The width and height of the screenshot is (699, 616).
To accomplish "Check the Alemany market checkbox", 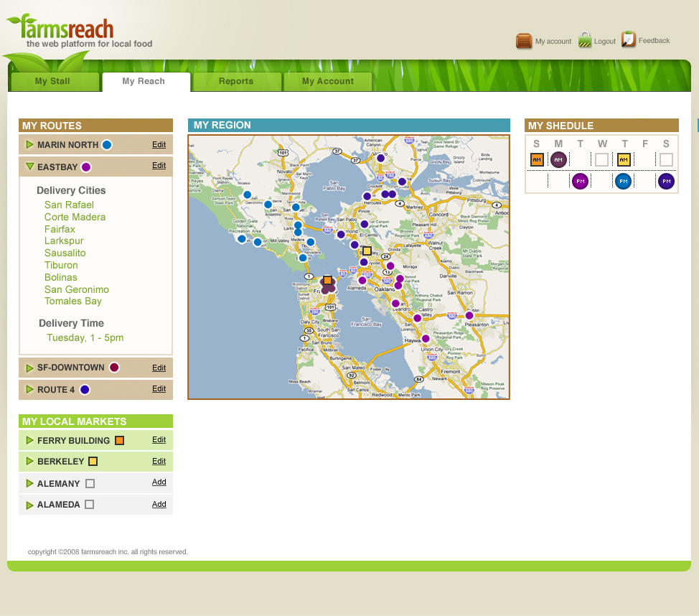I will [x=90, y=483].
